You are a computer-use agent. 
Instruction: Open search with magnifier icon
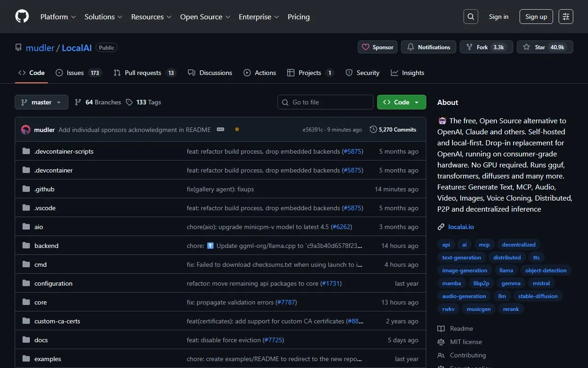(x=470, y=17)
